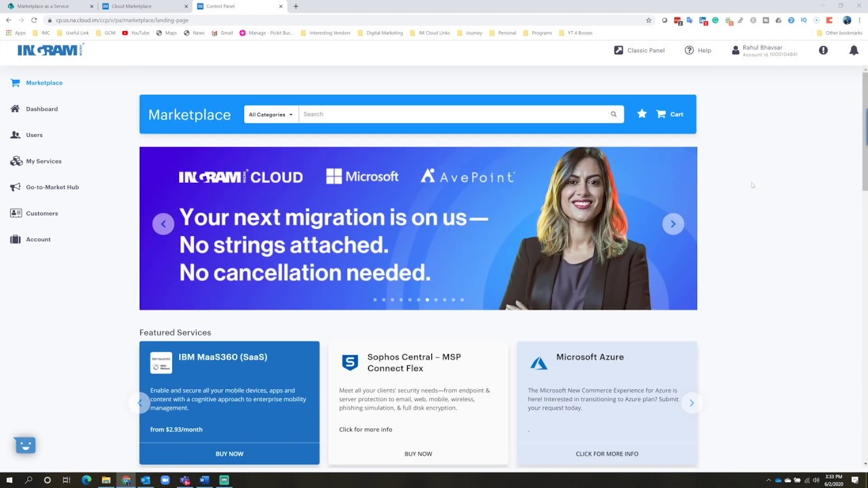
Task: Open the chatbot assistant icon
Action: click(x=25, y=445)
